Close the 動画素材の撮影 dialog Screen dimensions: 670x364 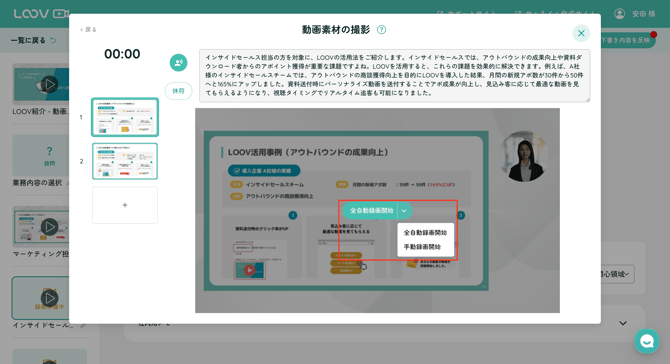pos(581,33)
